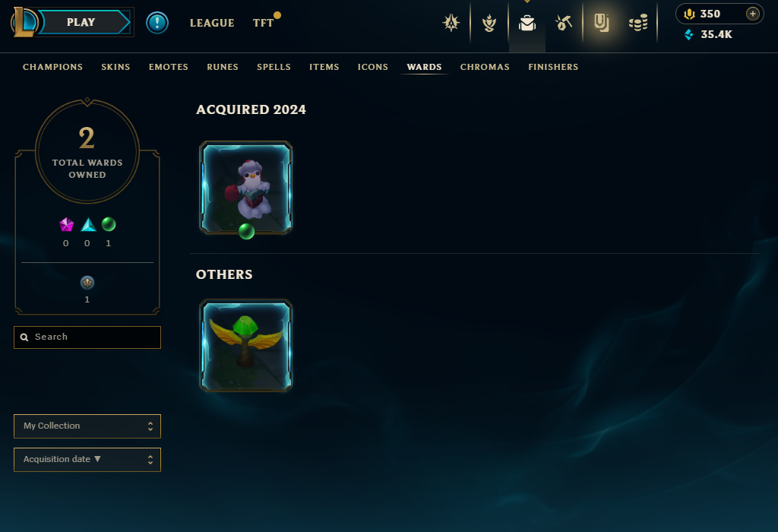Open the Loot hammer icon
778x532 pixels.
coord(563,23)
